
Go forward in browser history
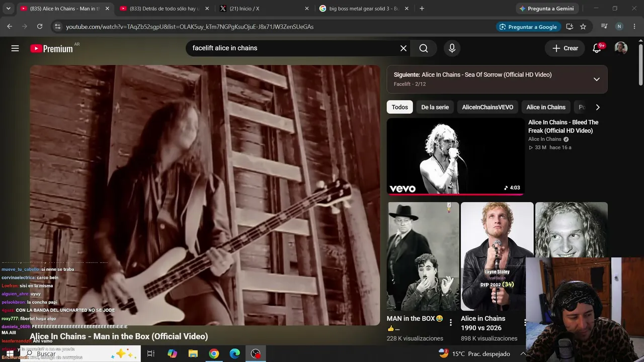click(25, 27)
